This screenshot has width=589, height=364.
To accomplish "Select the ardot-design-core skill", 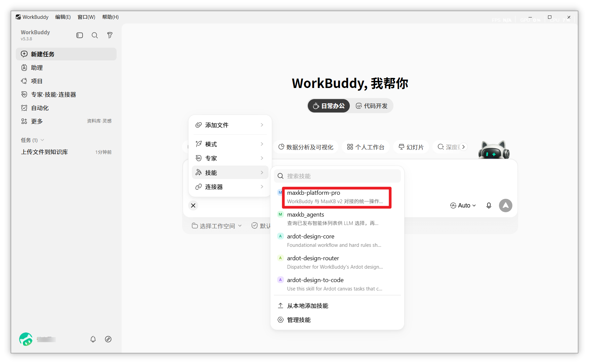I will [337, 240].
